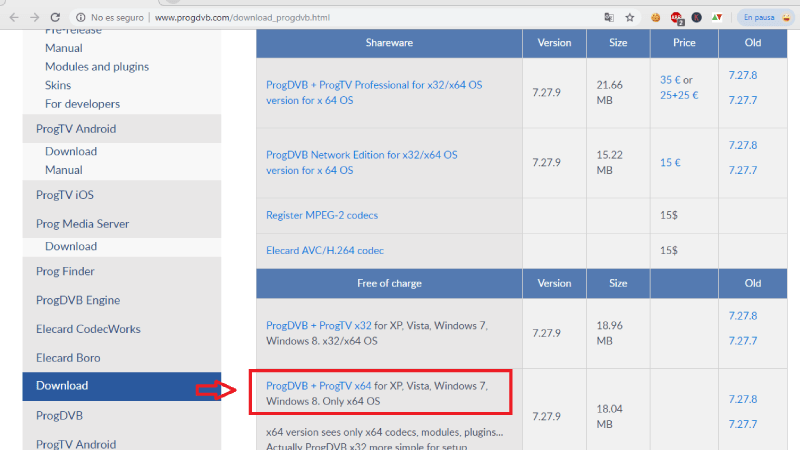This screenshot has width=800, height=450.
Task: Open the cookie extension icon
Action: tap(656, 17)
